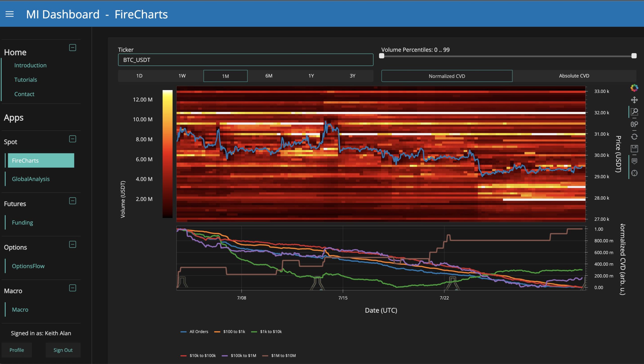Click the Bokeh logo icon
The width and height of the screenshot is (644, 364).
[634, 88]
